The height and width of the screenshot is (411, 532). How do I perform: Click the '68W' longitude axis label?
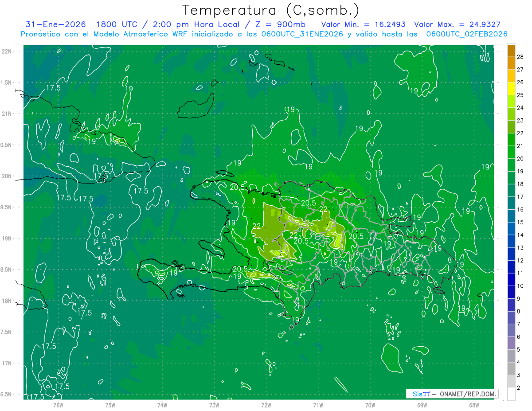tap(474, 405)
